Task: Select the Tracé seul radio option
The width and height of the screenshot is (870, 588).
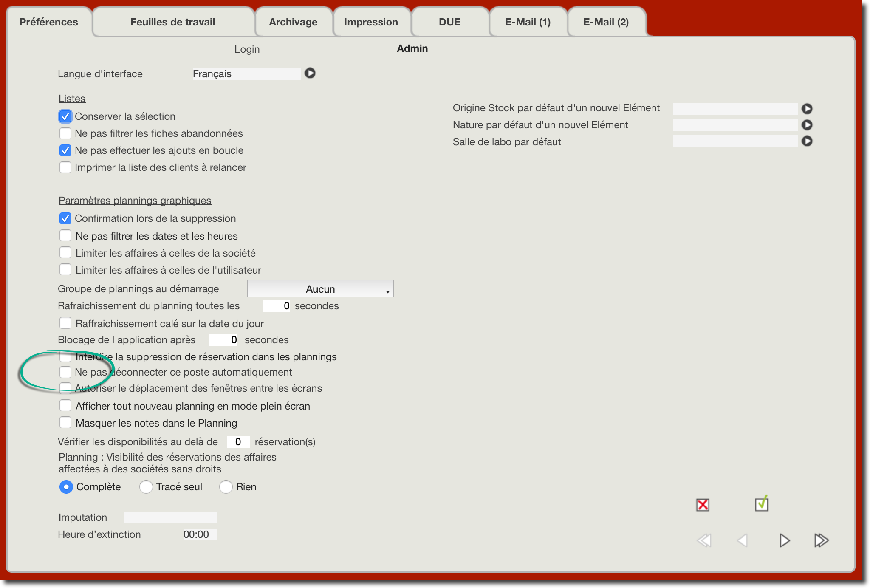Action: click(x=146, y=487)
